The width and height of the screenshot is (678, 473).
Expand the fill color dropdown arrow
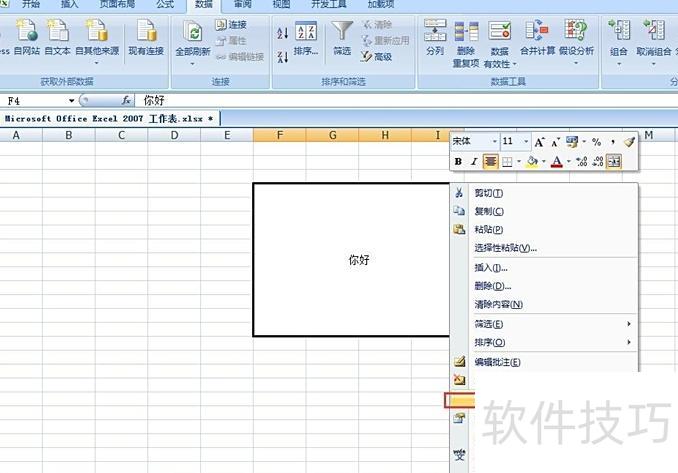(x=544, y=162)
